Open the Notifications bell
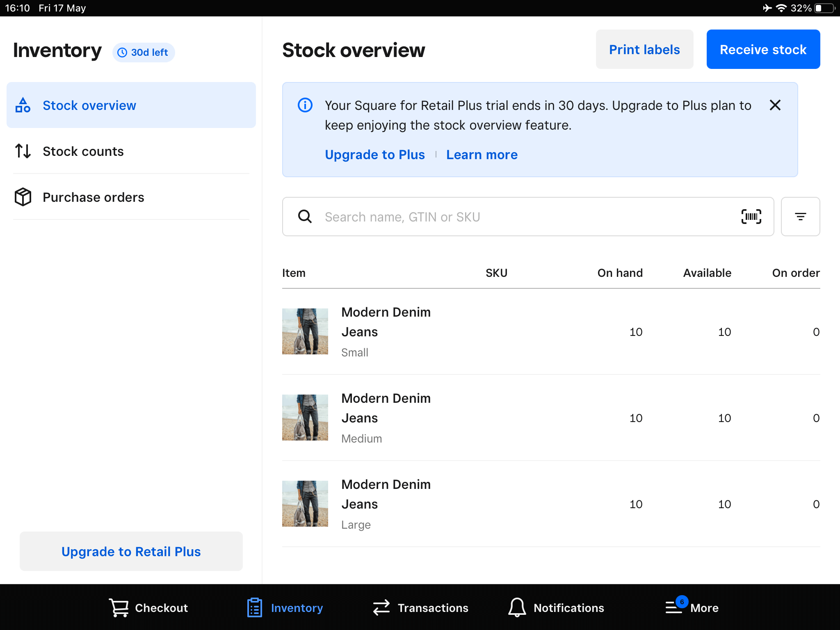Viewport: 840px width, 630px height. (517, 607)
